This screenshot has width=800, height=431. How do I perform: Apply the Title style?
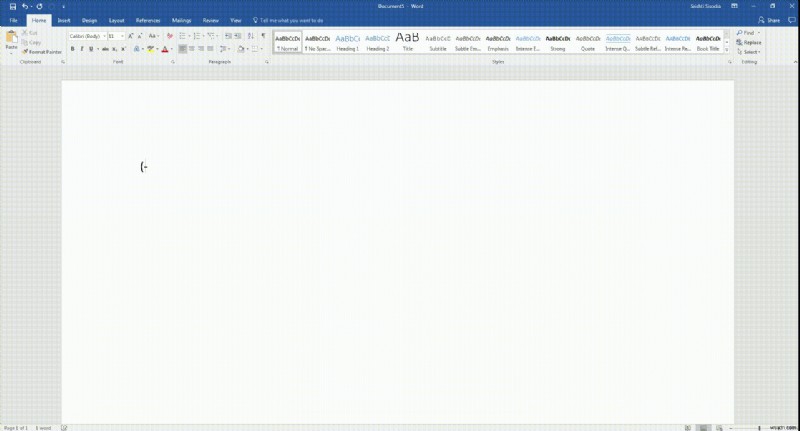tap(408, 42)
